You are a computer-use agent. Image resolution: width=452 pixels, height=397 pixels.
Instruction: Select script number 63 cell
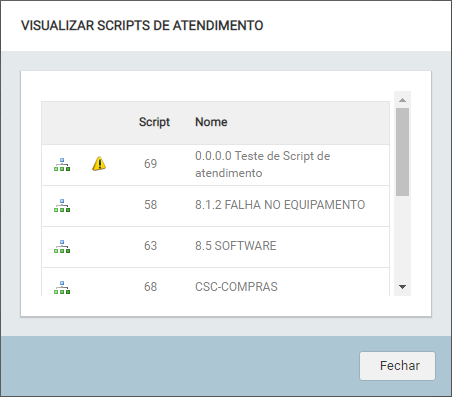150,246
